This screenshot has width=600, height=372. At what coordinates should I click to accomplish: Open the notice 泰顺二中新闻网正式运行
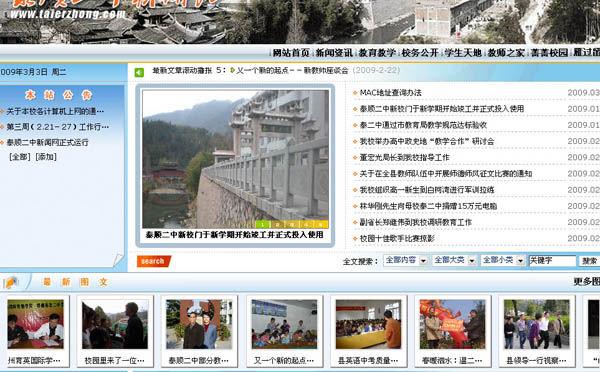[x=47, y=142]
